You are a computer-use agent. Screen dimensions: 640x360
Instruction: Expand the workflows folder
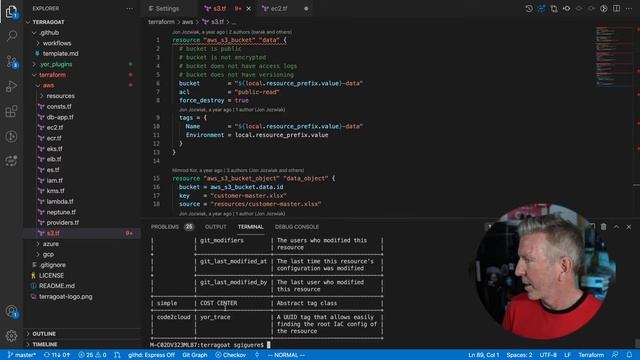[82, 43]
